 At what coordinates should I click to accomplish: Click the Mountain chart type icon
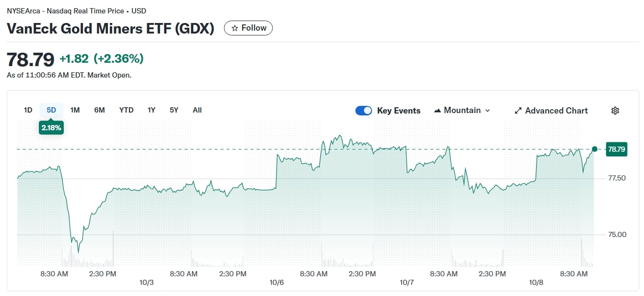pos(437,111)
